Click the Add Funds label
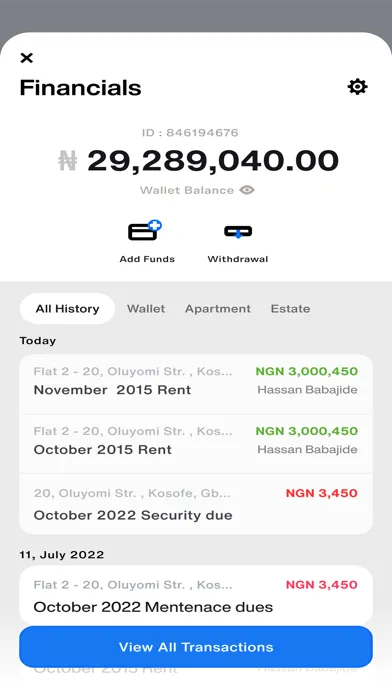 pyautogui.click(x=147, y=259)
